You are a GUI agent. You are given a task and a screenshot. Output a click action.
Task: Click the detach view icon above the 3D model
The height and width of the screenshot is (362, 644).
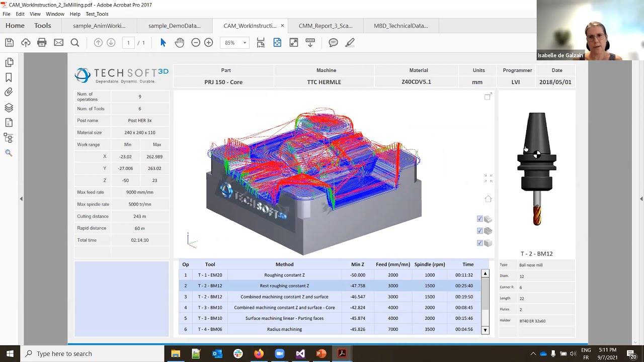[x=488, y=97]
